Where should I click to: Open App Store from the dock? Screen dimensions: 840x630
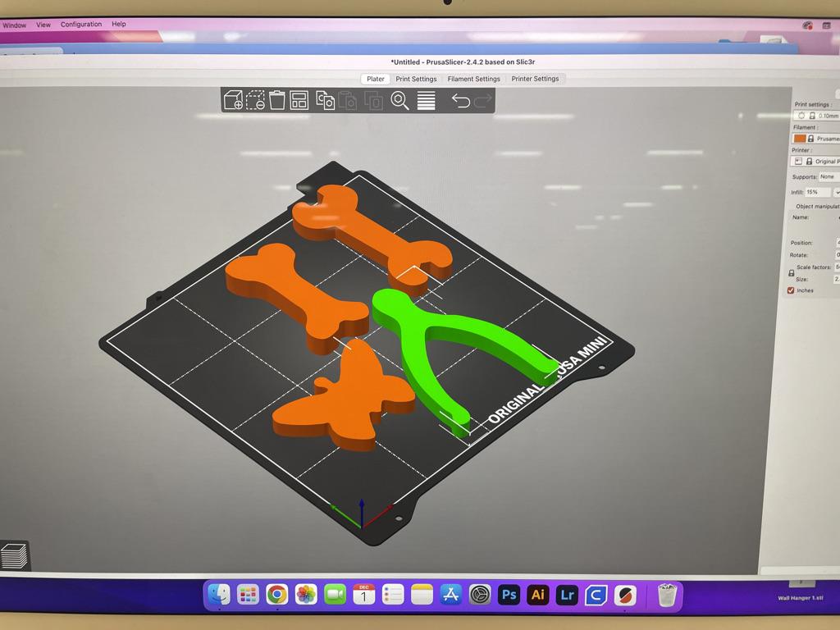(450, 595)
